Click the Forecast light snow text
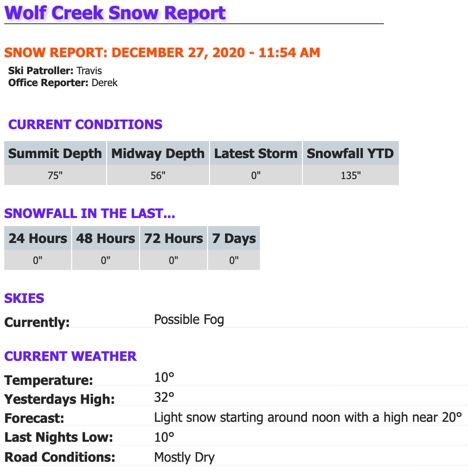This screenshot has height=476, width=468. [308, 417]
